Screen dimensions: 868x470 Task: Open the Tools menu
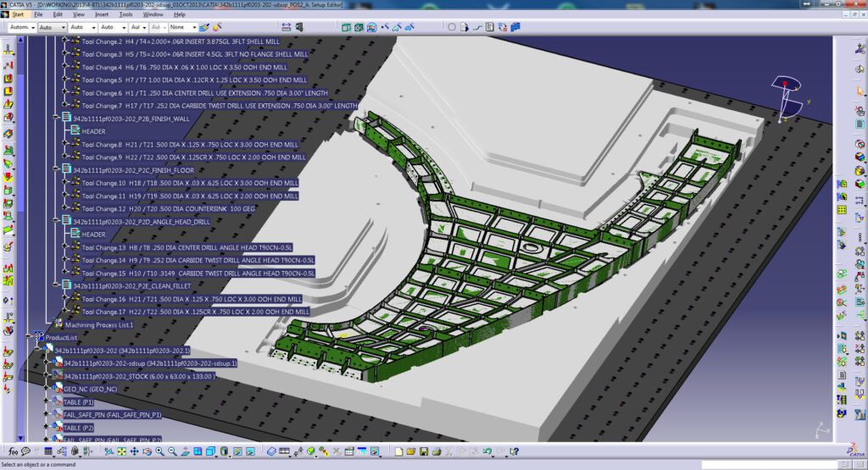pos(125,14)
